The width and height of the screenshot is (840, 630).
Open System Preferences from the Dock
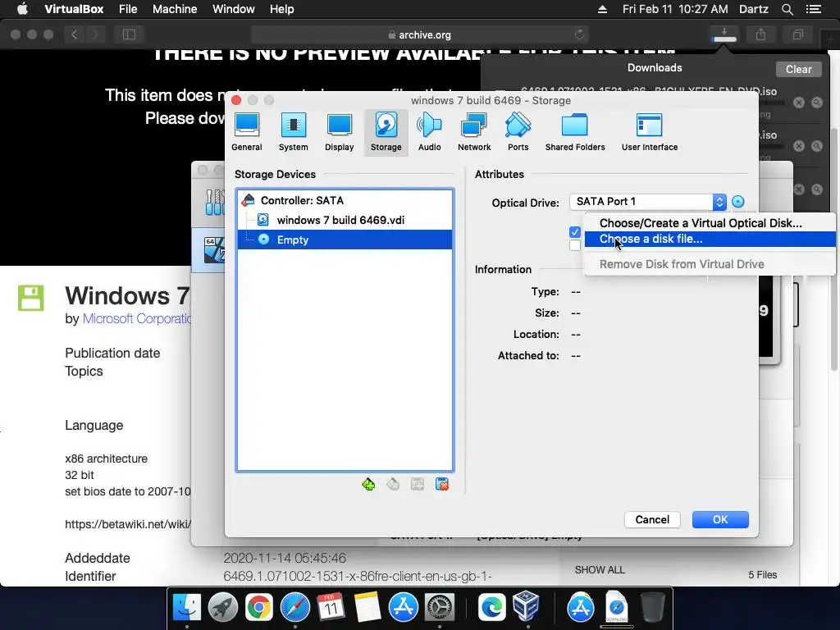point(440,607)
